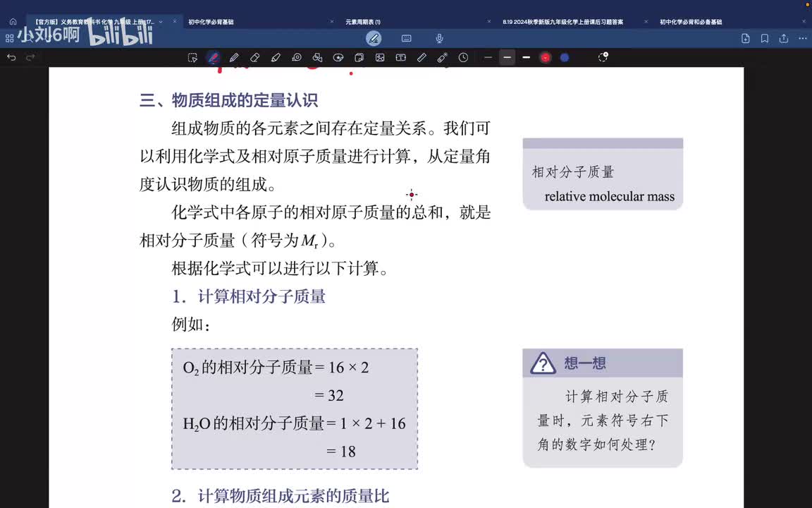
Task: Go to the home screen icon
Action: click(x=13, y=22)
